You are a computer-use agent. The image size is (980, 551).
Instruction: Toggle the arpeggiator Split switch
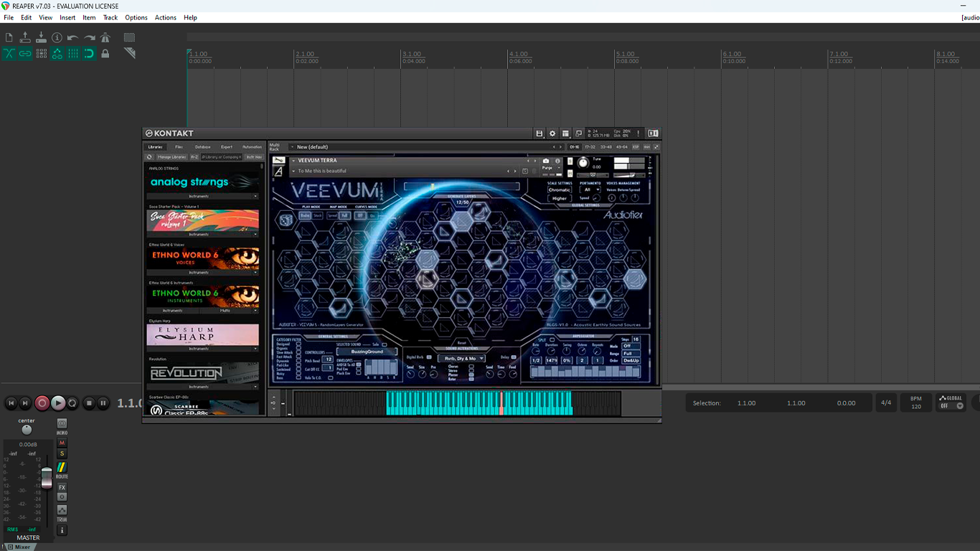point(552,339)
